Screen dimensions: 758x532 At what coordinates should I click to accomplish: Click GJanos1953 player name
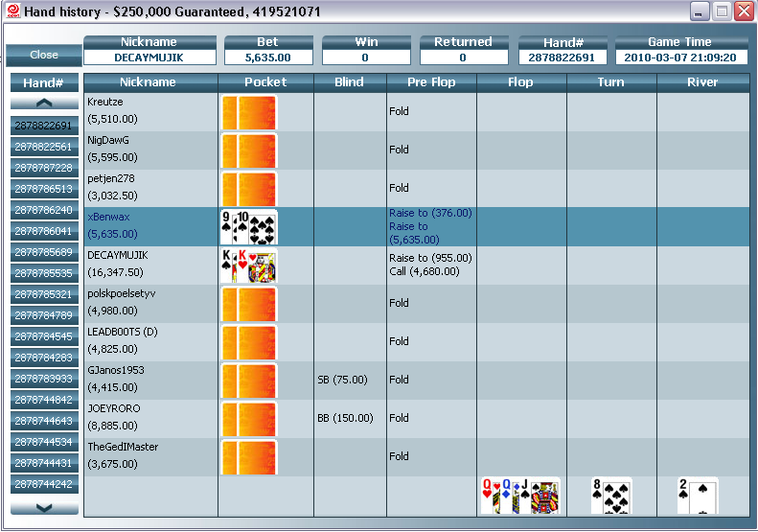[116, 370]
